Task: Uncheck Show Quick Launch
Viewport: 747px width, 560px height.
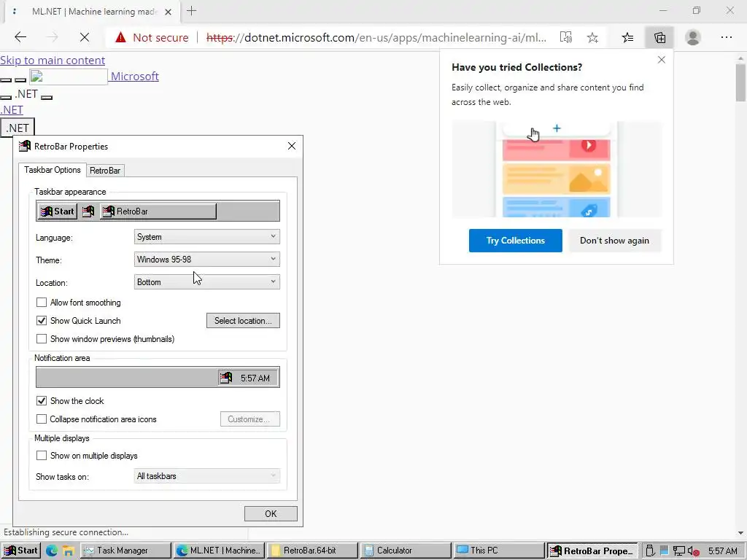Action: pos(42,321)
